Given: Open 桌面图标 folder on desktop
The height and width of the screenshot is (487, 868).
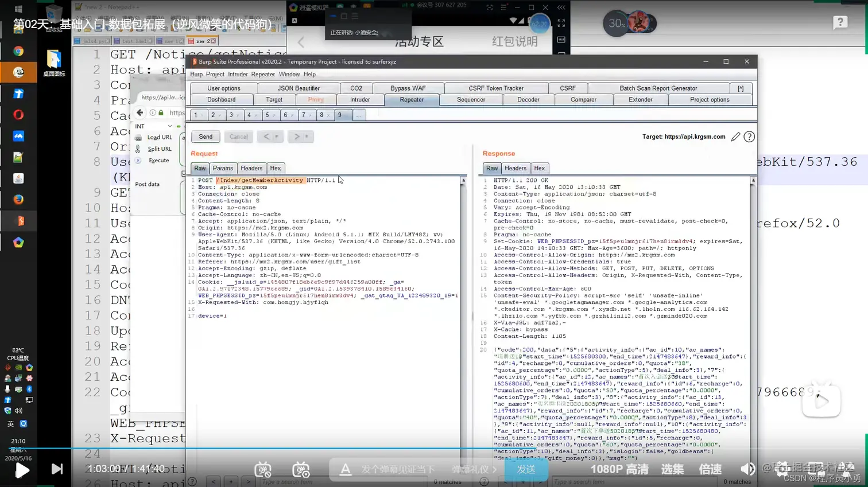Looking at the screenshot, I should pos(54,63).
